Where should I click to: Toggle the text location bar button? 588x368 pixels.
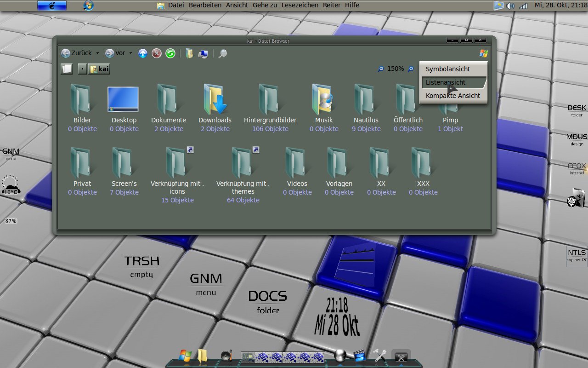pyautogui.click(x=67, y=69)
